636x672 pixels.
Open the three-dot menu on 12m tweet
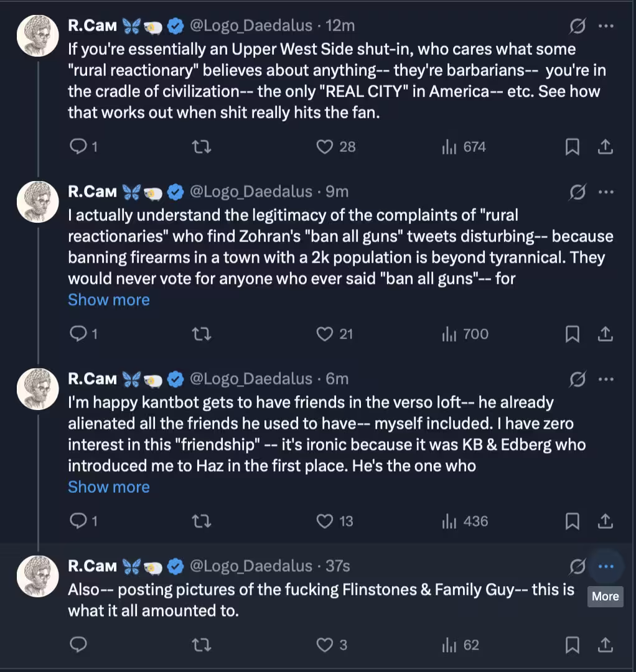tap(606, 26)
